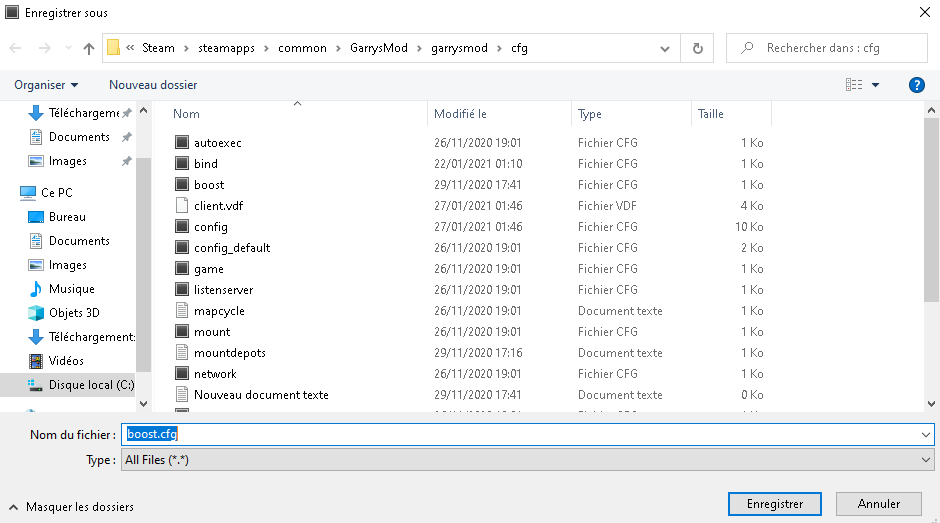Click the Vidéos folder icon in sidebar
This screenshot has height=523, width=940.
pyautogui.click(x=36, y=361)
